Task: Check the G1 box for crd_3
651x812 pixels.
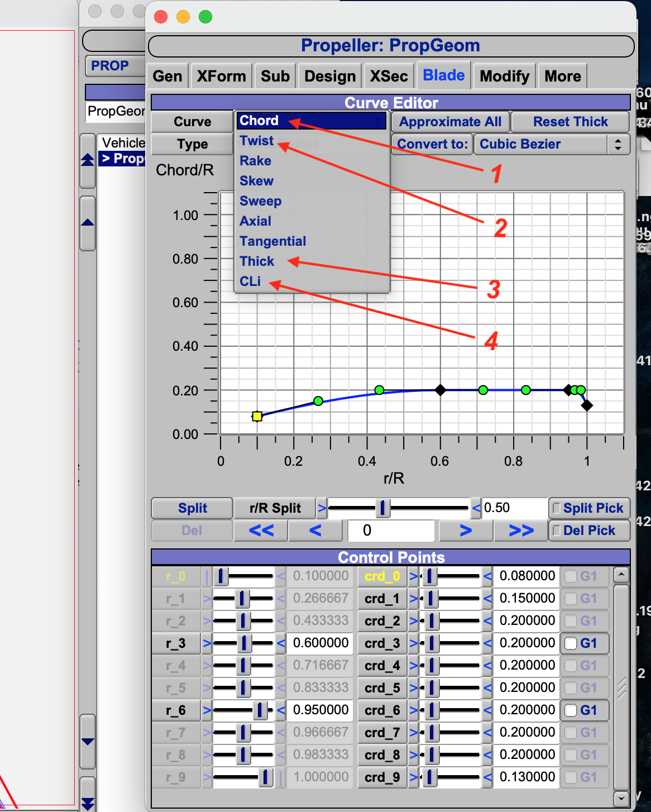Action: [571, 643]
